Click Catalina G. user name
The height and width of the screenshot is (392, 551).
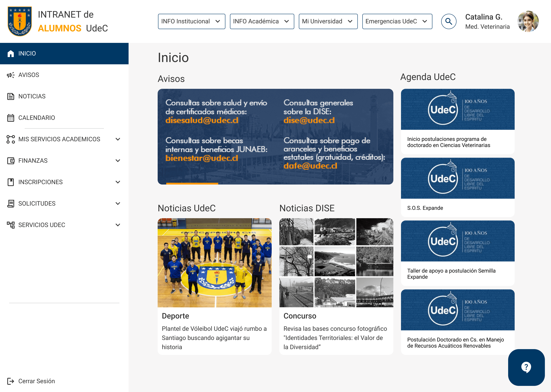(x=484, y=17)
